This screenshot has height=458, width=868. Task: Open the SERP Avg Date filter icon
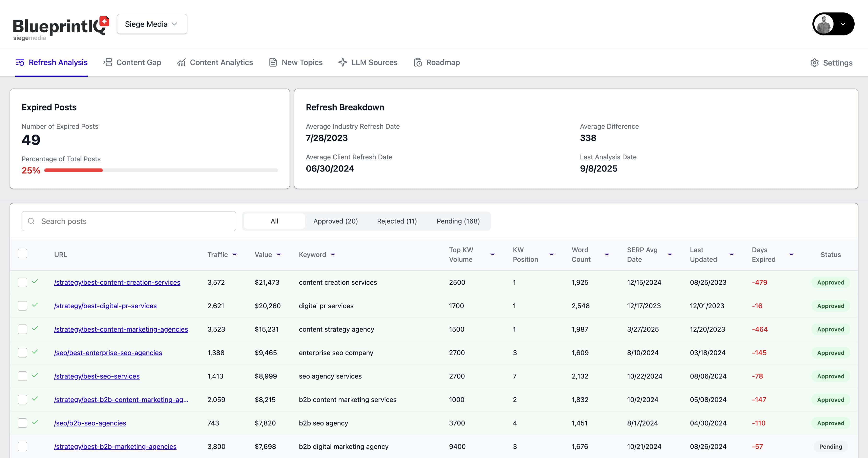(x=670, y=255)
